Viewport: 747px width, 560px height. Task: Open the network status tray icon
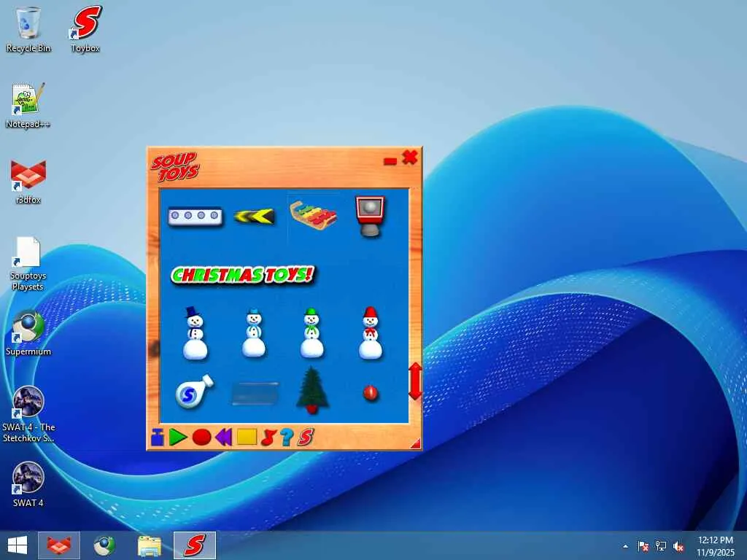coord(661,546)
